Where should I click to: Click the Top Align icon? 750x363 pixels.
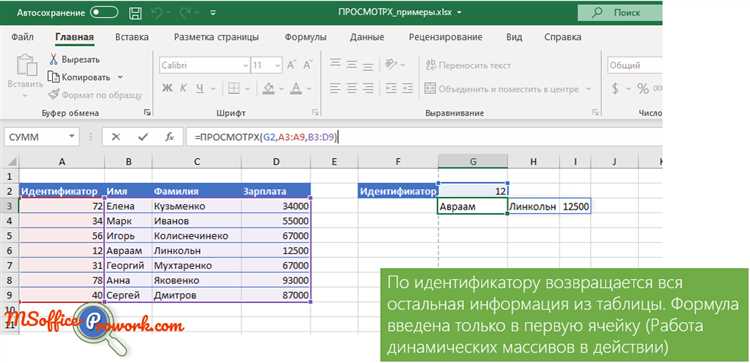click(336, 64)
